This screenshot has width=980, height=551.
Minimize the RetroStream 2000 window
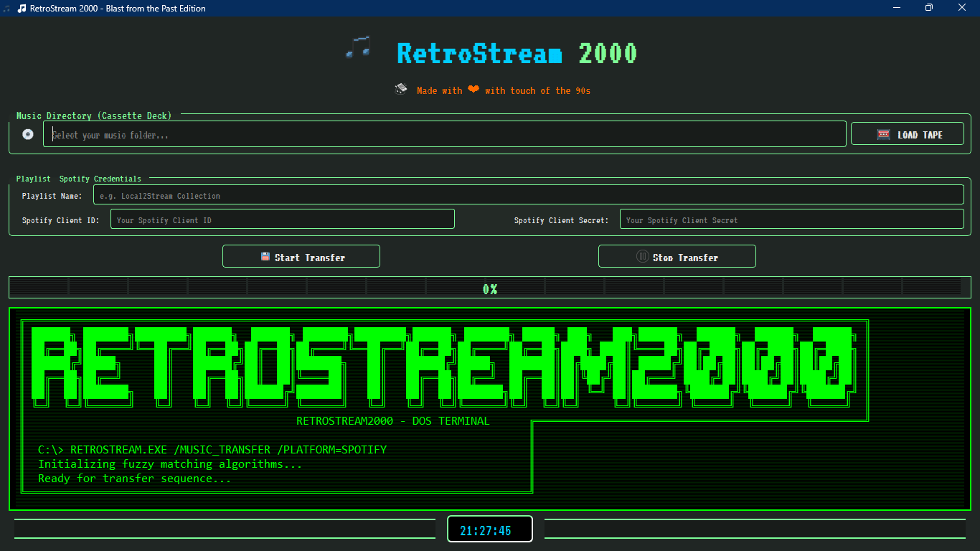[897, 8]
